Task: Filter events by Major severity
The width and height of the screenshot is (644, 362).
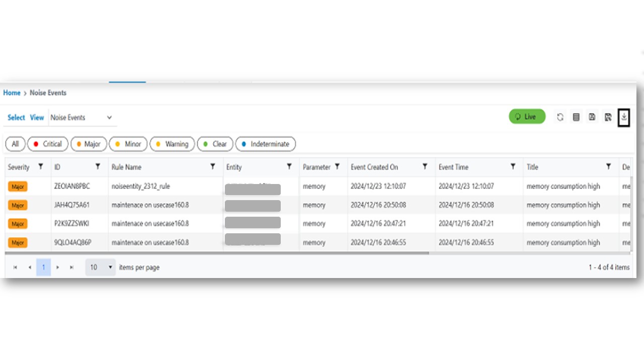Action: (89, 144)
